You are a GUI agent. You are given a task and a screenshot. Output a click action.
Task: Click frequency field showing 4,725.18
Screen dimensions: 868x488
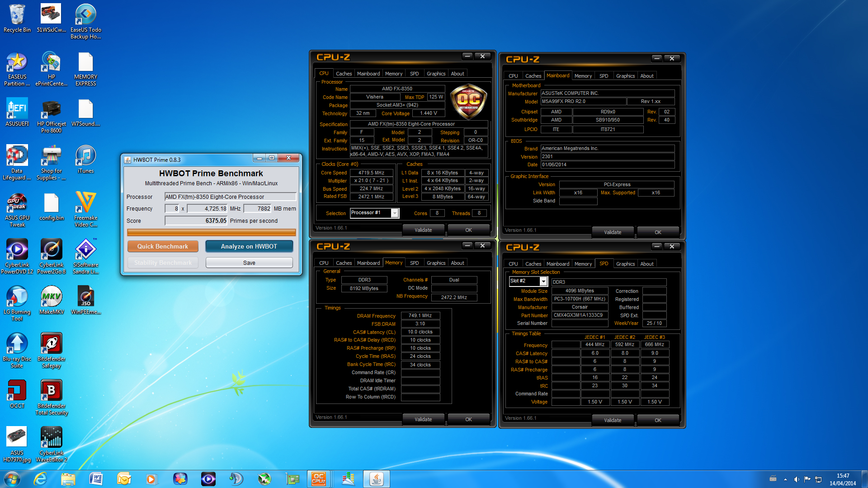pyautogui.click(x=207, y=208)
